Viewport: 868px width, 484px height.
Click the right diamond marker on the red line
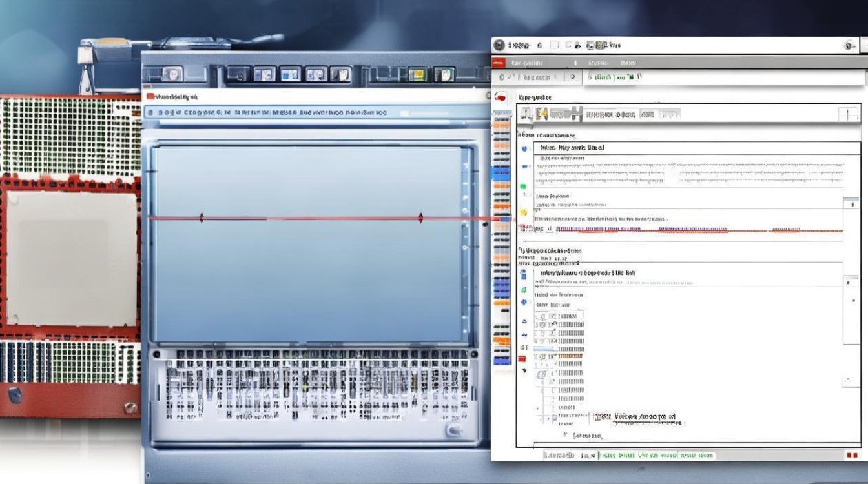coord(420,218)
